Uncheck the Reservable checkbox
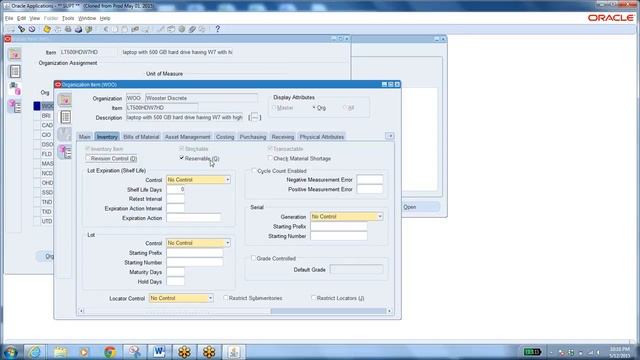 (182, 158)
